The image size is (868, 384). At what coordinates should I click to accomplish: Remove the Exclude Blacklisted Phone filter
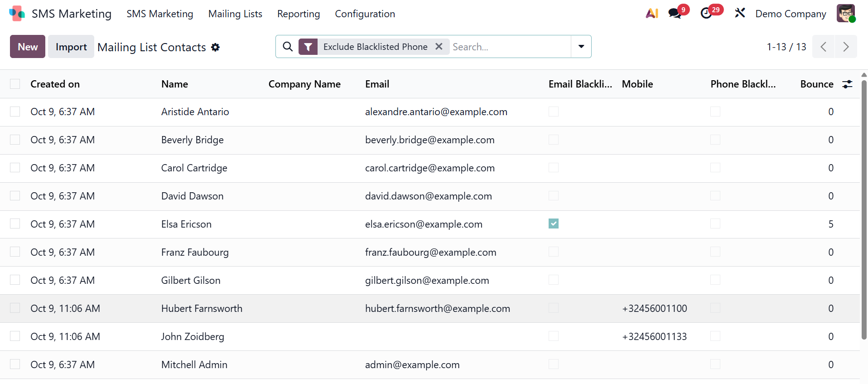tap(439, 47)
